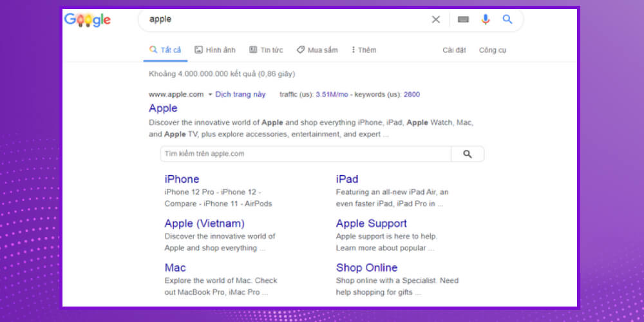This screenshot has width=644, height=322.
Task: Click the iPhone 12 Pro description text
Action: (x=218, y=198)
